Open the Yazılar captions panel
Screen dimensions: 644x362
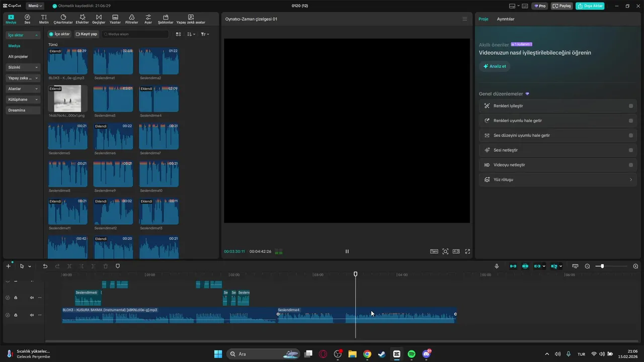coord(115,19)
